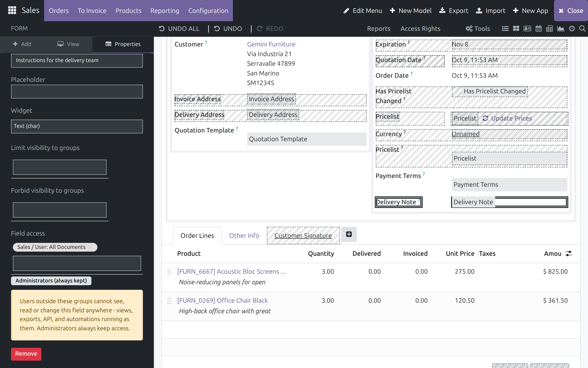
Task: Click the Quotation Template dropdown field
Action: click(x=307, y=139)
